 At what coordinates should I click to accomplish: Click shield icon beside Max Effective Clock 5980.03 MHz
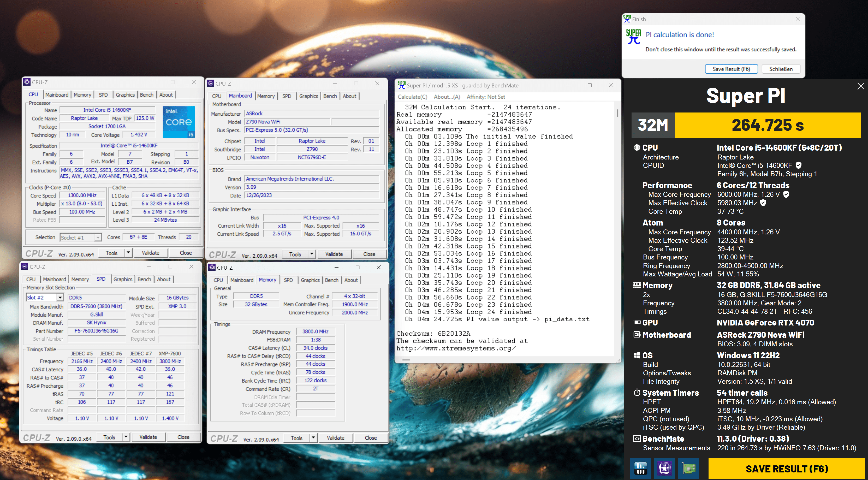[763, 203]
